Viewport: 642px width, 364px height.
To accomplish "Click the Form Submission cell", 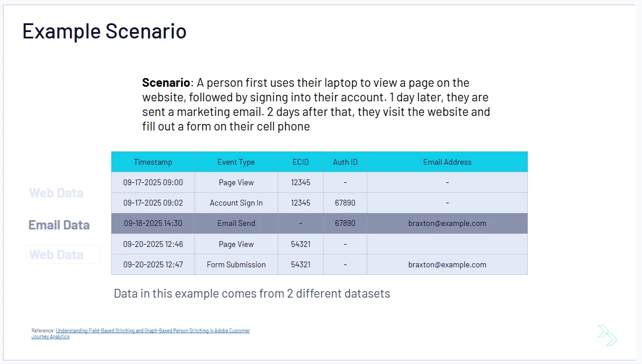I will [237, 264].
